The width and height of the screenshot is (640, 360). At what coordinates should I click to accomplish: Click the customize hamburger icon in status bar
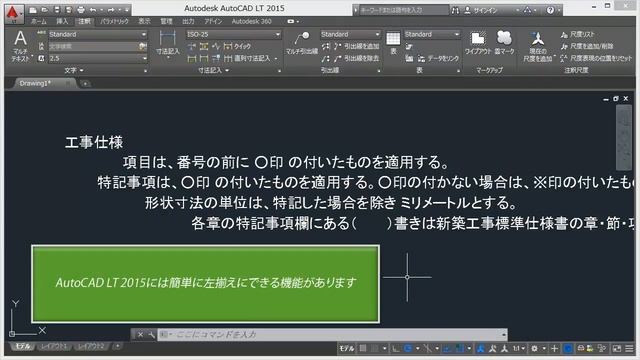click(629, 348)
